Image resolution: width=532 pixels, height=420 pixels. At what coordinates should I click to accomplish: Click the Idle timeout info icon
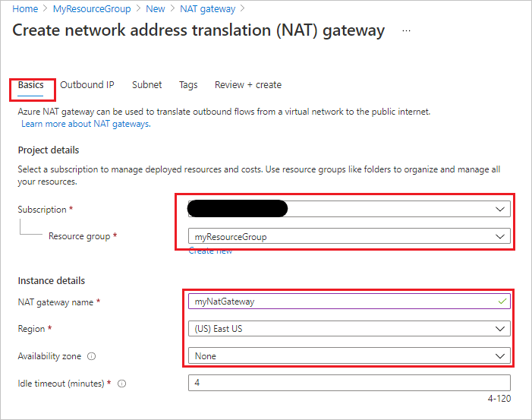point(121,384)
